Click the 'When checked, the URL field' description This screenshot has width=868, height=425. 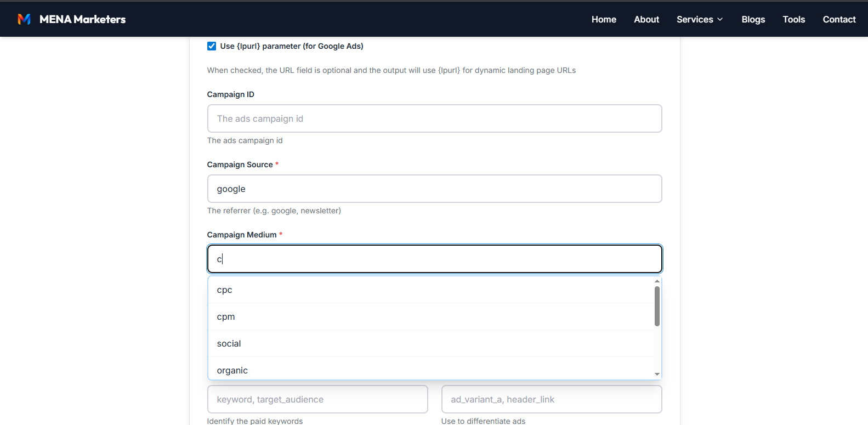coord(392,70)
